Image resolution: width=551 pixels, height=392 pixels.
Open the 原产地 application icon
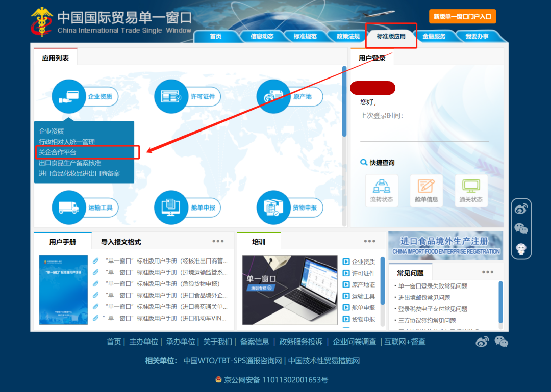(x=273, y=96)
